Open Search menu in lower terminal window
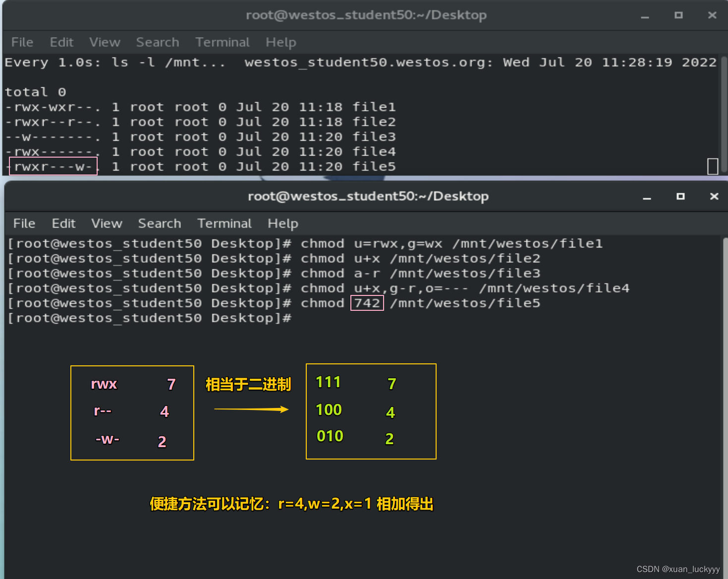The height and width of the screenshot is (579, 728). click(x=160, y=224)
